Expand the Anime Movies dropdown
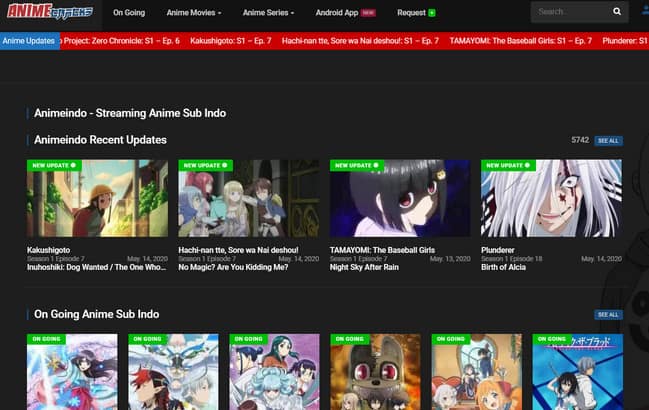This screenshot has height=410, width=649. (x=194, y=13)
